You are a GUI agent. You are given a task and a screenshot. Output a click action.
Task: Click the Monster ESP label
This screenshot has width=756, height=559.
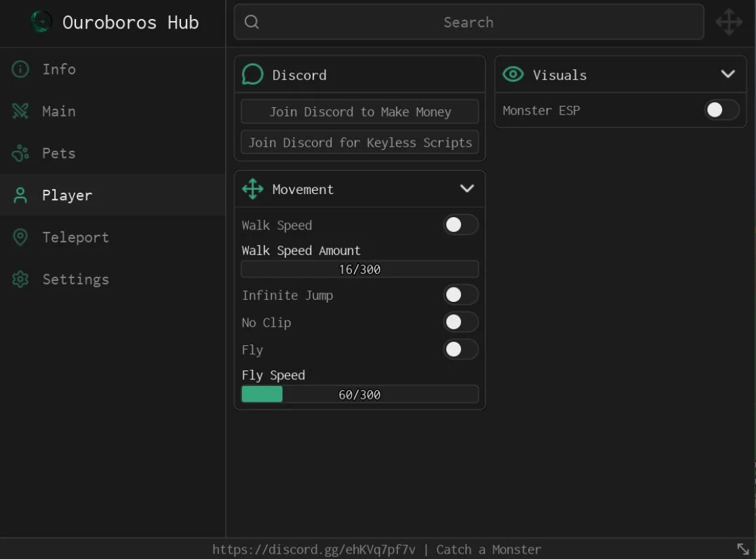point(542,111)
